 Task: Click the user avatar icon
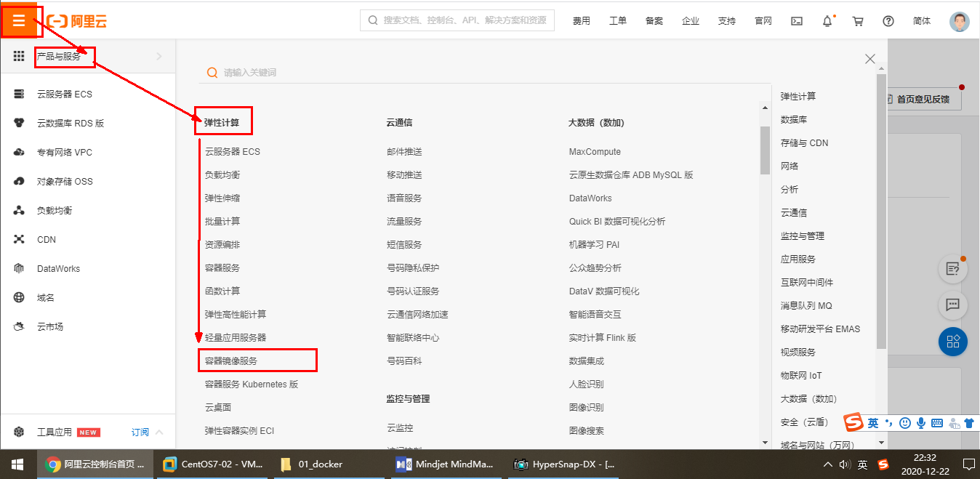tap(960, 21)
